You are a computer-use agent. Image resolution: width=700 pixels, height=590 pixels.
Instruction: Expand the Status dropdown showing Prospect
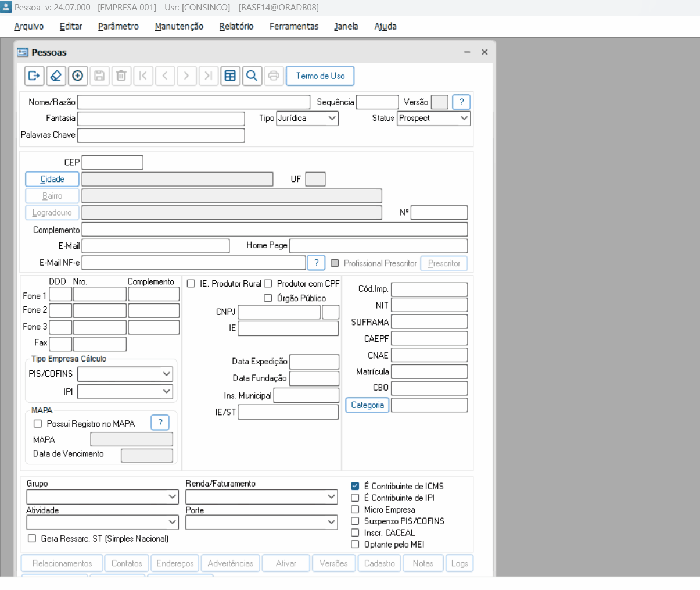point(434,118)
